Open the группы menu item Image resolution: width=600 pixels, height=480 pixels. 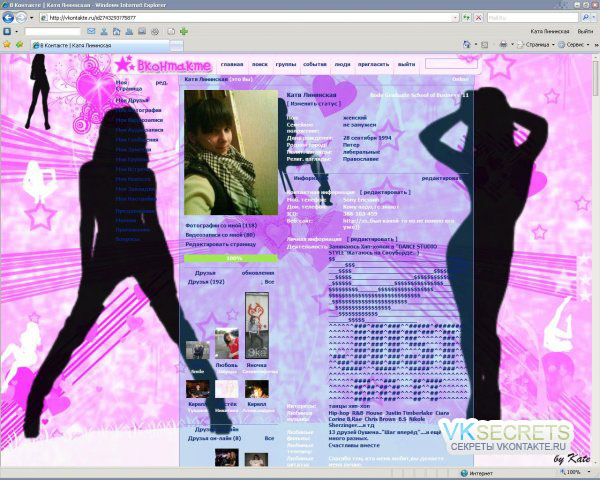(x=286, y=64)
